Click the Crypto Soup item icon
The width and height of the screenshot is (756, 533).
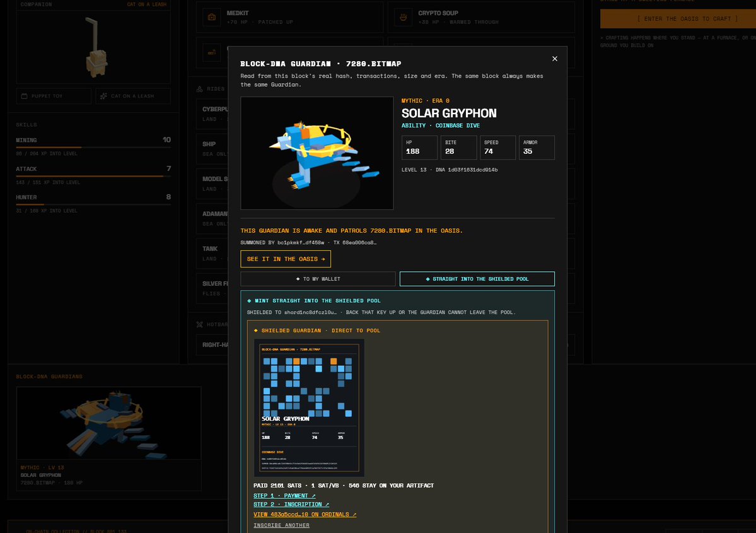click(403, 18)
